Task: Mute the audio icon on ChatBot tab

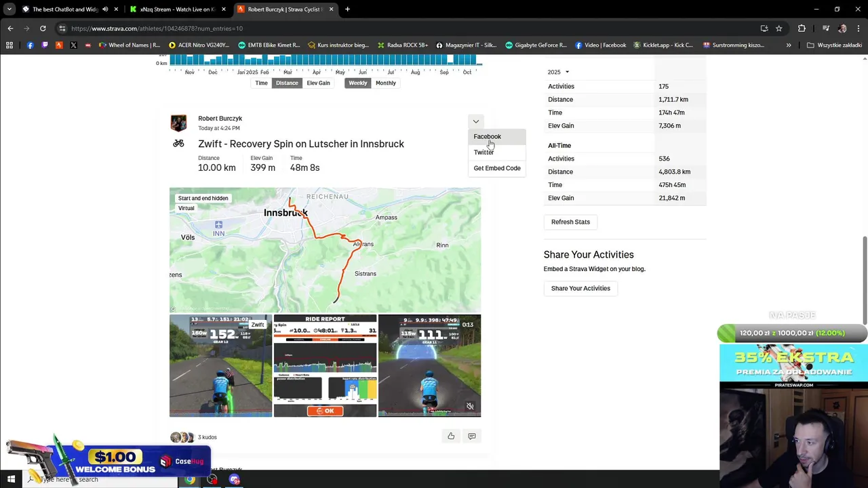Action: pyautogui.click(x=105, y=9)
